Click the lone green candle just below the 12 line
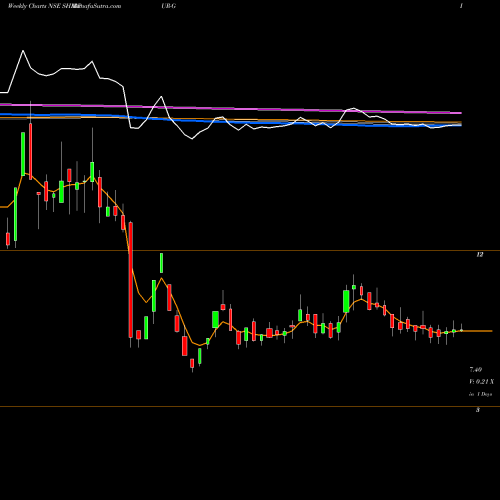The width and height of the screenshot is (500, 500). [x=161, y=263]
